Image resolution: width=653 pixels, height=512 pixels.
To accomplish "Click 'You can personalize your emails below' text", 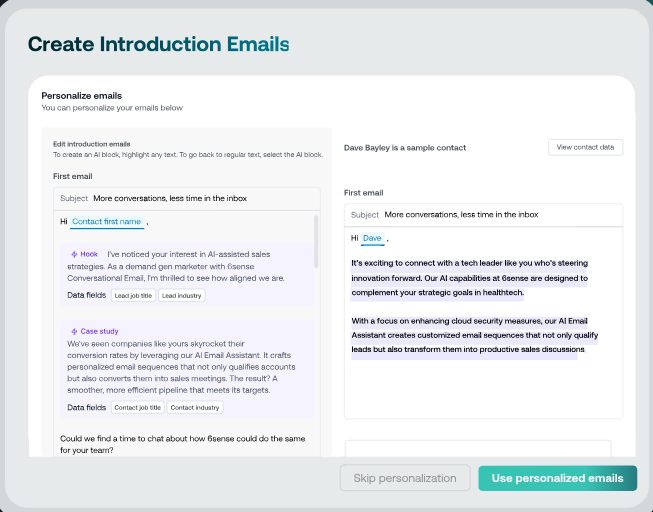I will click(112, 108).
